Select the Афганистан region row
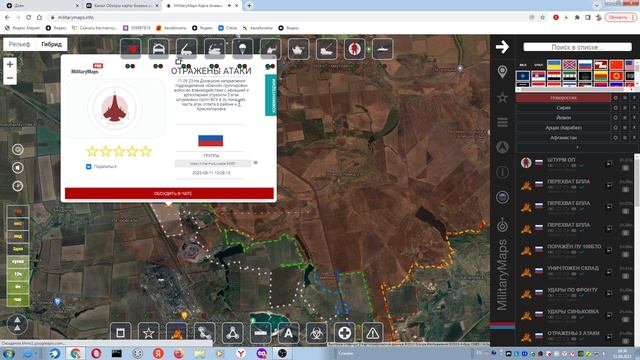This screenshot has width=640, height=360. (563, 138)
